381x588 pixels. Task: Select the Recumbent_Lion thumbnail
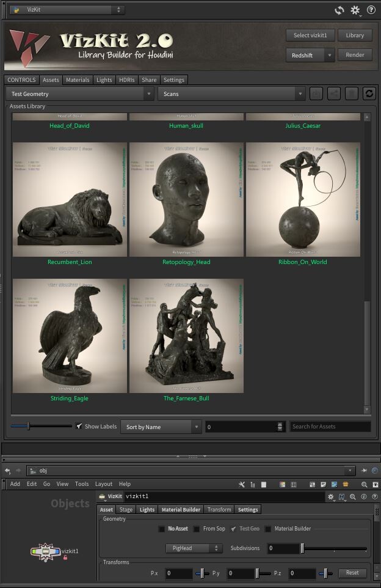[70, 199]
